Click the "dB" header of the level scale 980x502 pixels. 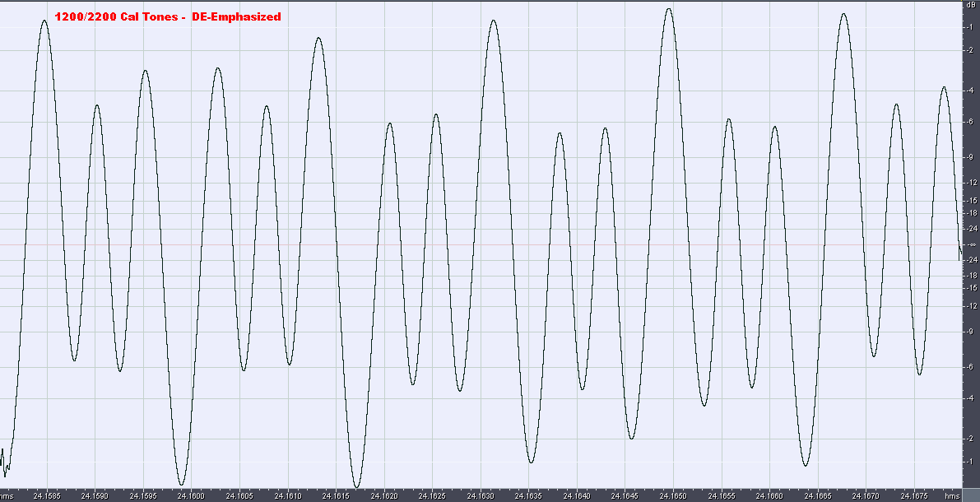click(971, 4)
